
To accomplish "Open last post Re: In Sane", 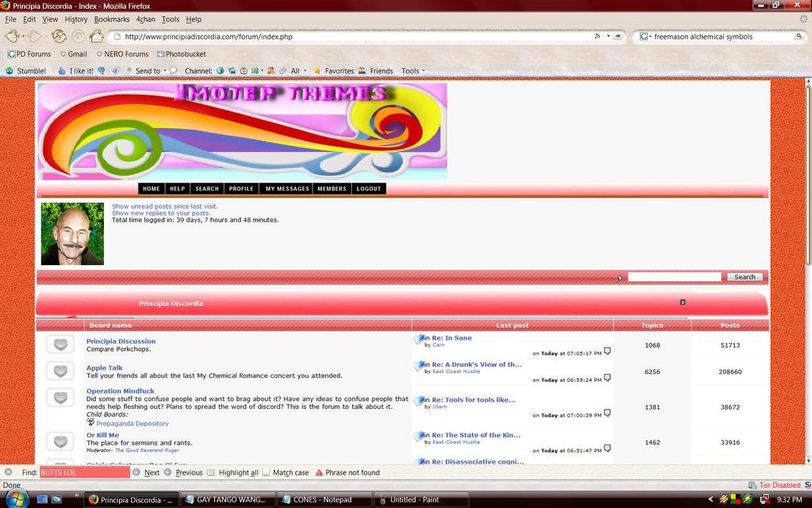I will click(451, 338).
